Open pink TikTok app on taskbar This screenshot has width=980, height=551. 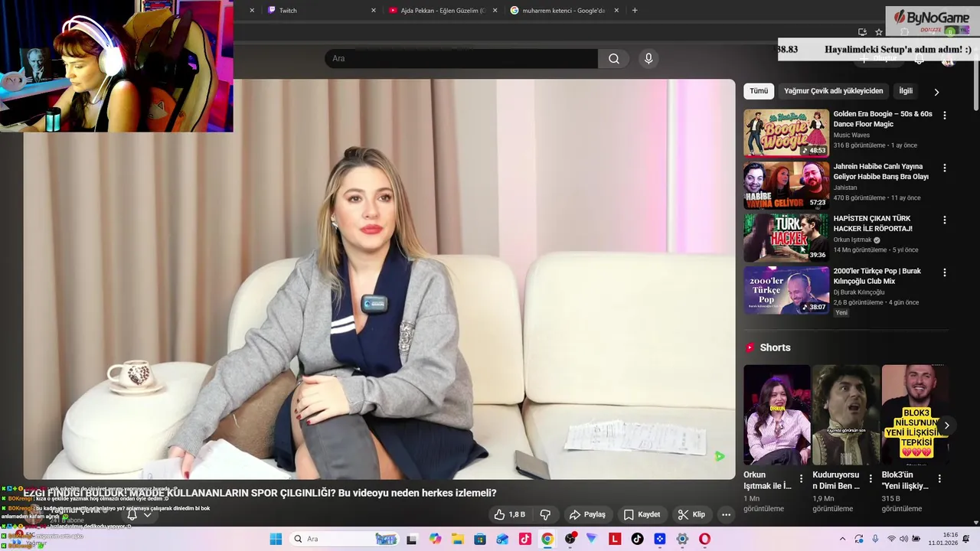(x=524, y=539)
